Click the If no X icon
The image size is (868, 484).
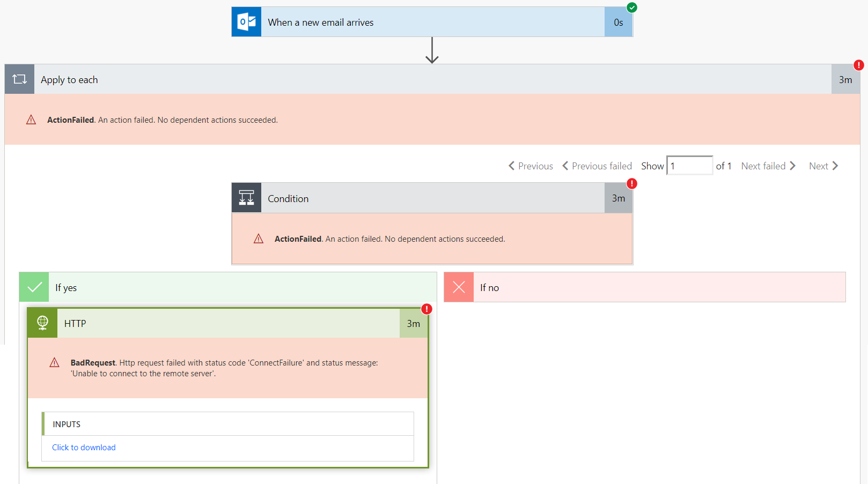click(459, 287)
